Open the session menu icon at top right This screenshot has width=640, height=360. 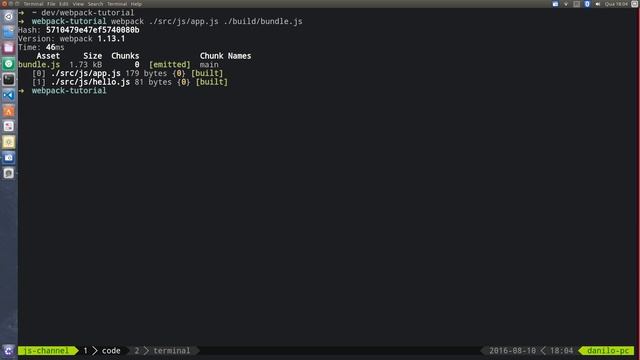click(x=635, y=4)
